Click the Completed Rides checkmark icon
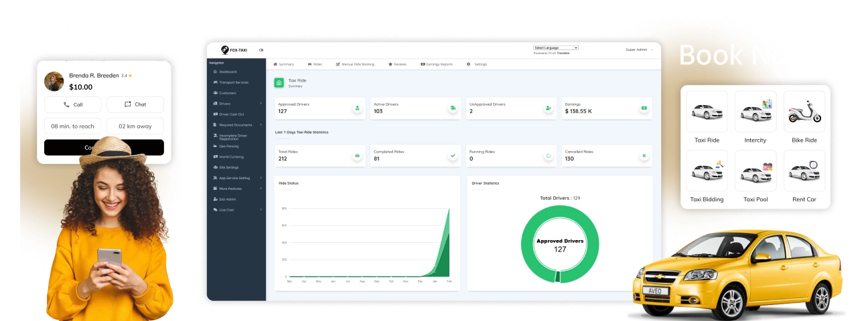 click(453, 155)
